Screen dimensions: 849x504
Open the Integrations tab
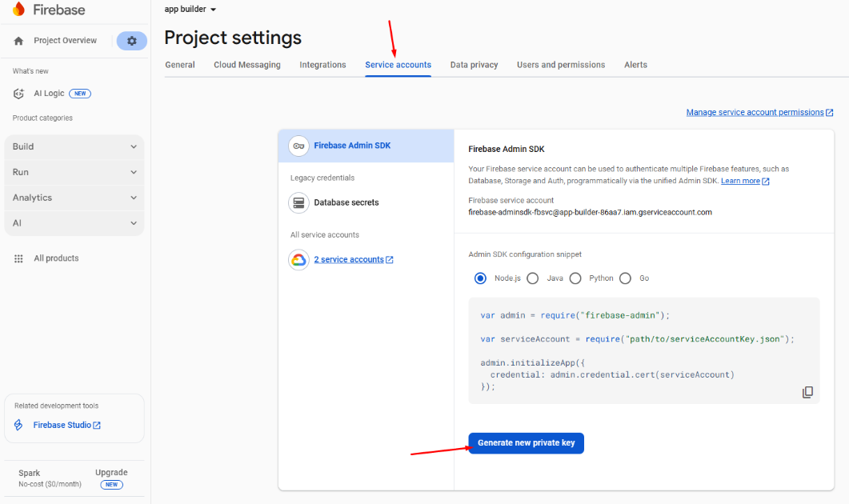(322, 65)
